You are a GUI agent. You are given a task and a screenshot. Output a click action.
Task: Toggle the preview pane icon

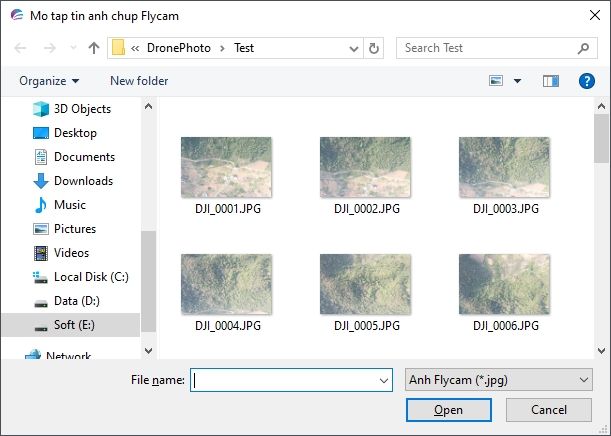(x=550, y=81)
